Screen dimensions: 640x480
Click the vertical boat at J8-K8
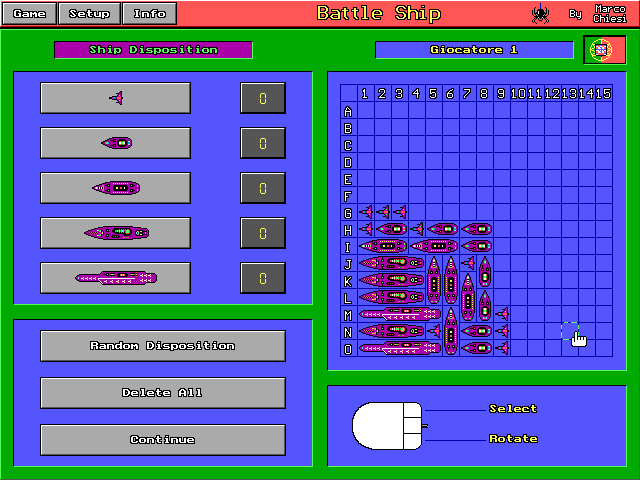click(485, 271)
